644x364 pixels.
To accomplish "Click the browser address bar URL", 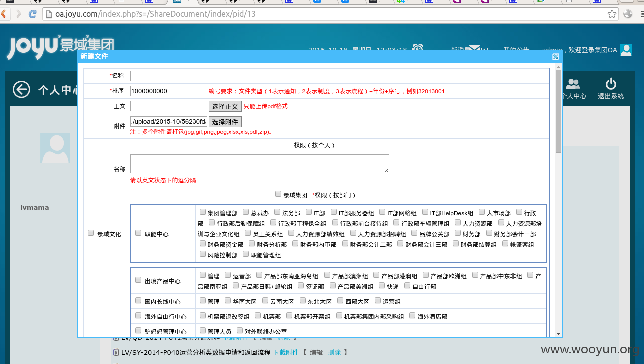I will pos(156,14).
